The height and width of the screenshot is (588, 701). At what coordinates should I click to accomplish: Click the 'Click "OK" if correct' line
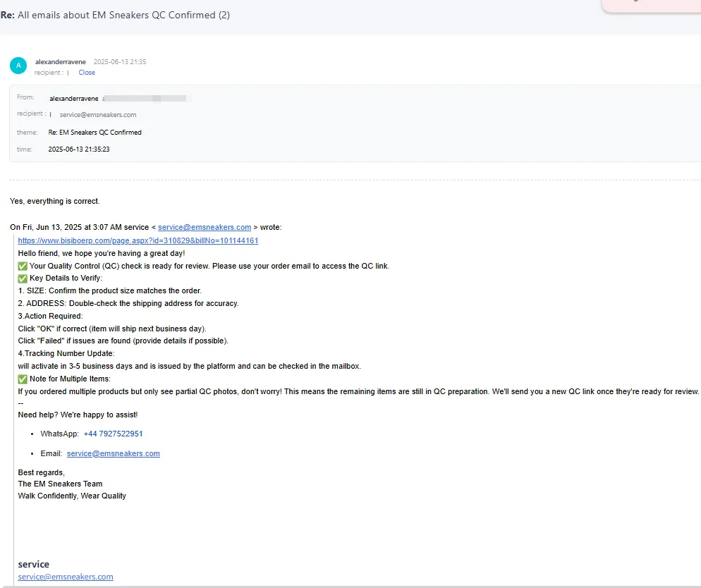coord(112,329)
